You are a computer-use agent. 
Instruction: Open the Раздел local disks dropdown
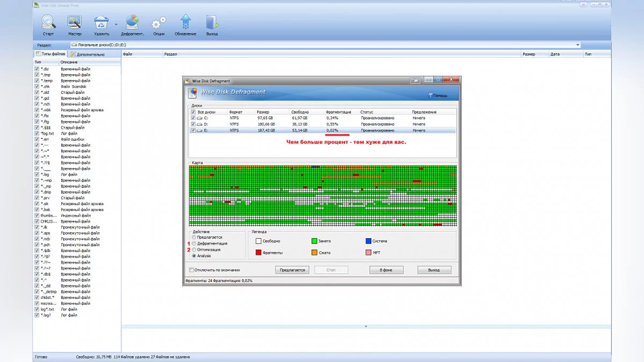click(x=577, y=45)
